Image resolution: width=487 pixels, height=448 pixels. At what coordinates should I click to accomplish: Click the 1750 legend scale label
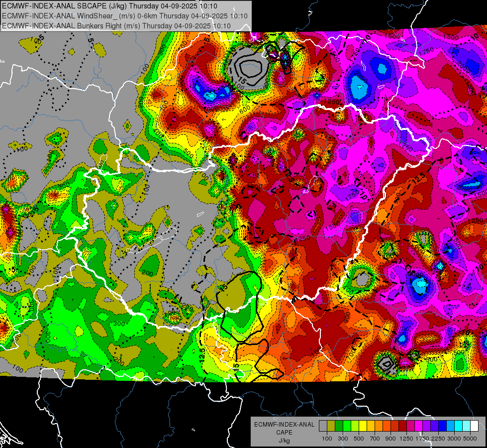click(x=422, y=439)
